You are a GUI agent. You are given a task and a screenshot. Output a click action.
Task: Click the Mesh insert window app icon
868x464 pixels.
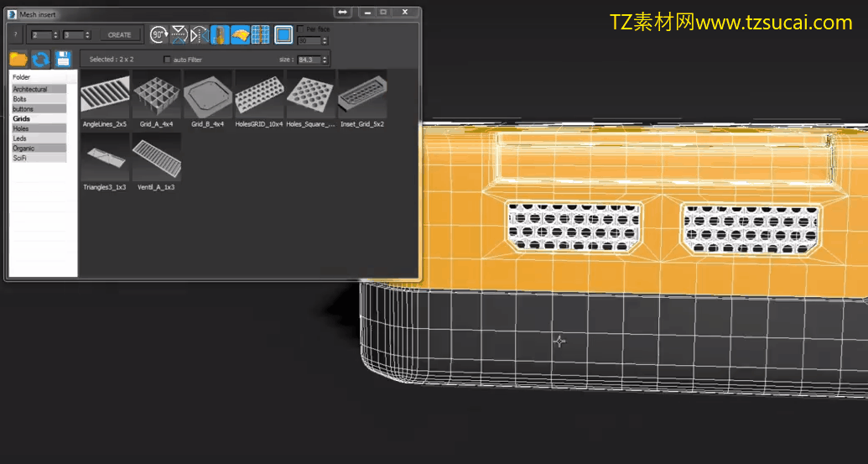click(x=13, y=14)
